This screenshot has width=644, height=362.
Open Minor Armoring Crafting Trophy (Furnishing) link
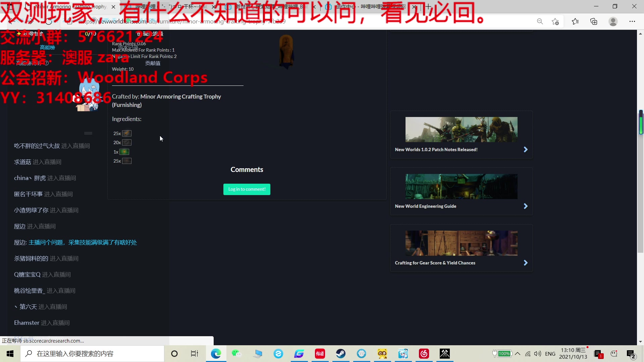pos(166,101)
